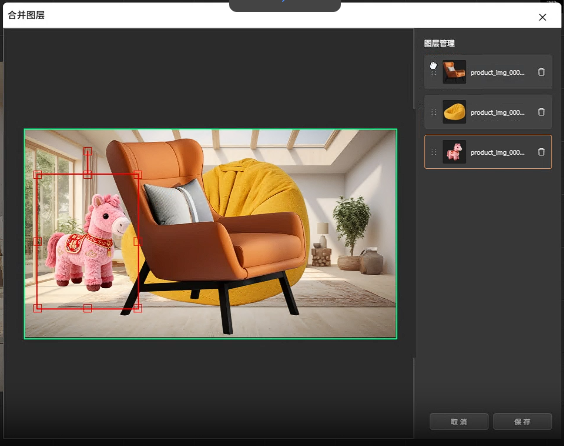This screenshot has width=564, height=446.
Task: Click the gray pillow on the orange armchair
Action: [x=177, y=202]
